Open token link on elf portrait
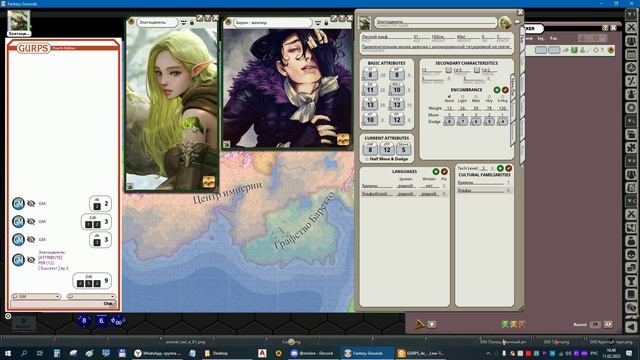This screenshot has width=640, height=360. 209,181
